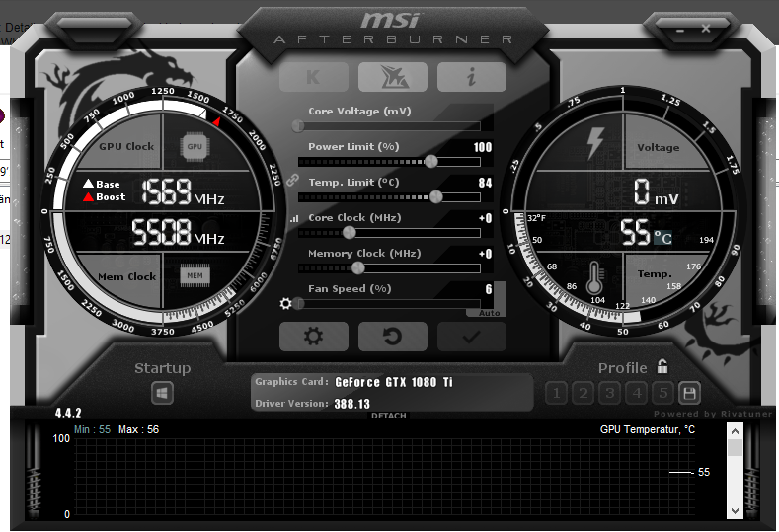Adjust the Power Limit slider handle

tap(431, 162)
